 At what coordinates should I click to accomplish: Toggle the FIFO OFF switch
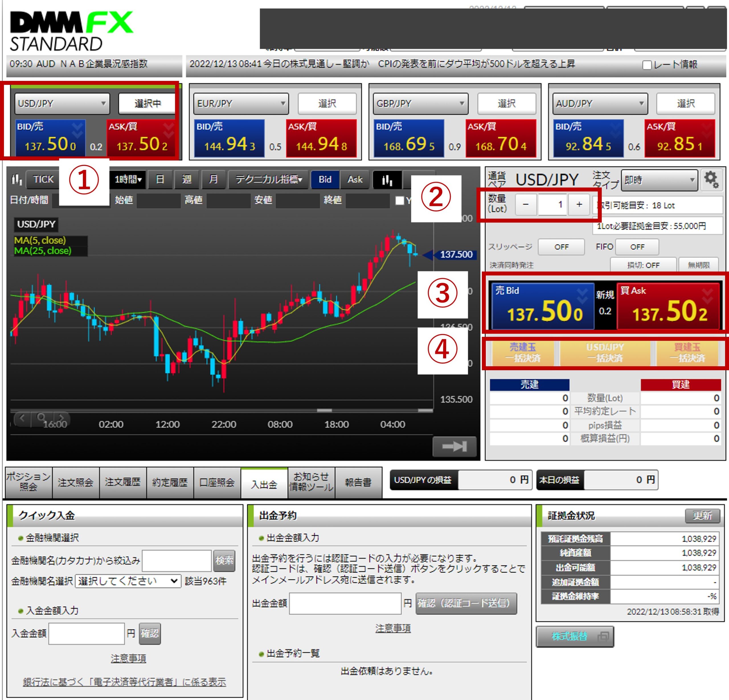pos(637,247)
